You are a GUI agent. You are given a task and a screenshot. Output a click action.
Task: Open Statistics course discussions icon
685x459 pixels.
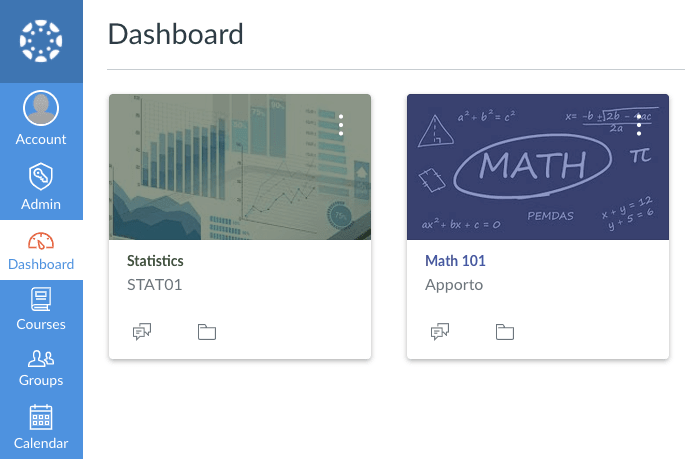[x=142, y=332]
